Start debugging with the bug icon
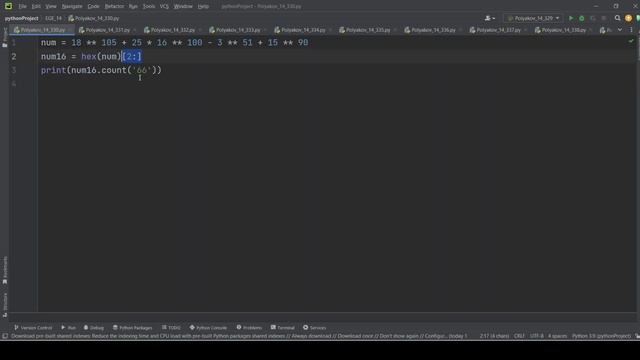This screenshot has height=360, width=640. point(582,18)
